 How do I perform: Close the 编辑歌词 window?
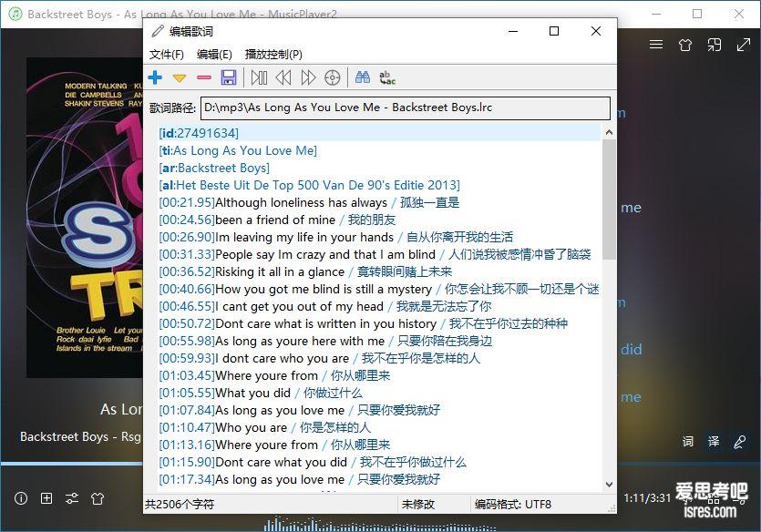596,31
